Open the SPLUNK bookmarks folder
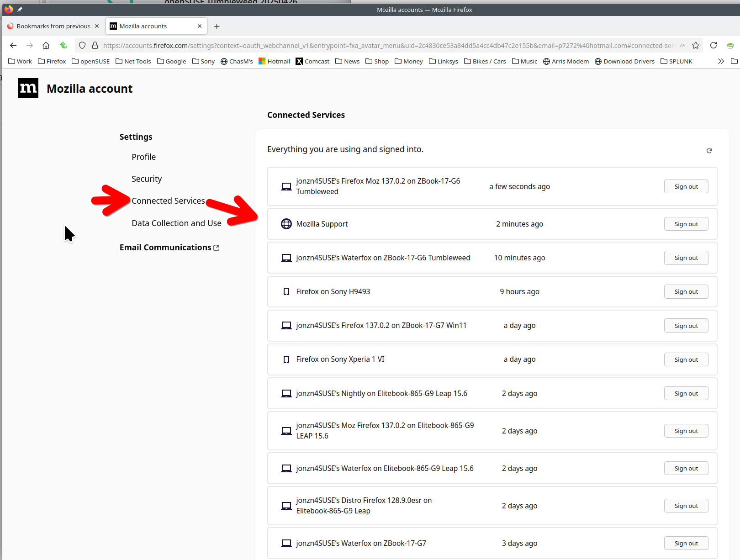Viewport: 740px width, 560px height. click(677, 61)
